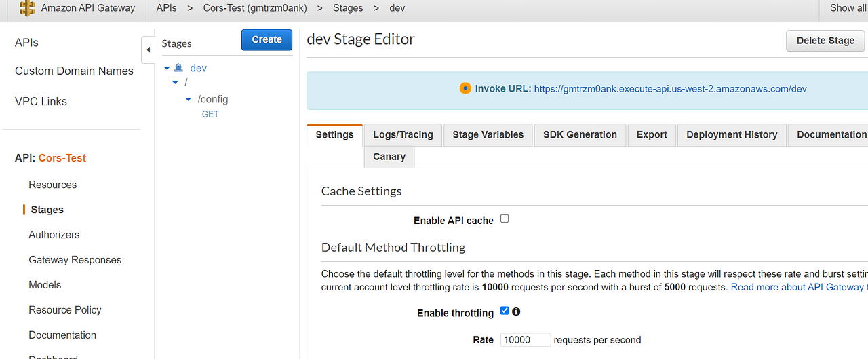Go to the SDK Generation tab

coord(580,135)
